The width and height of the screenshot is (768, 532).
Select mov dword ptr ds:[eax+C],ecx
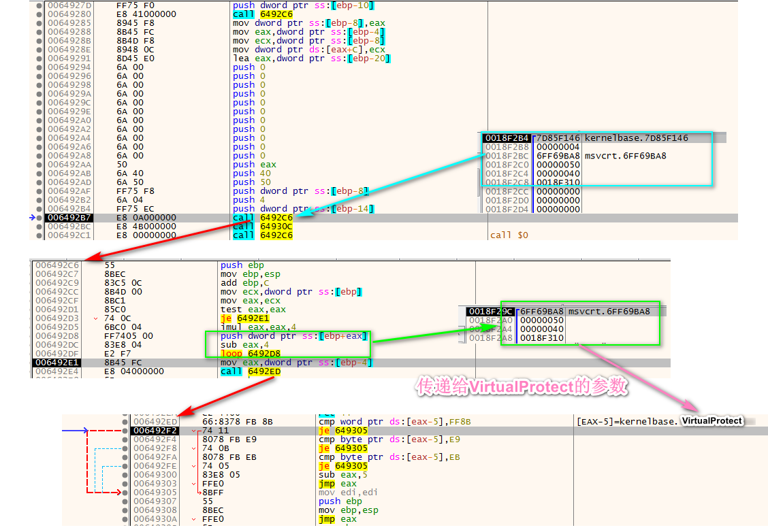pos(309,50)
